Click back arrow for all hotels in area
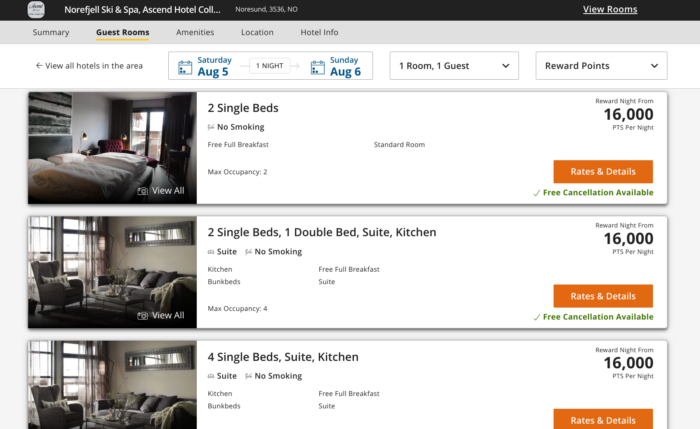The height and width of the screenshot is (429, 700). click(x=39, y=66)
